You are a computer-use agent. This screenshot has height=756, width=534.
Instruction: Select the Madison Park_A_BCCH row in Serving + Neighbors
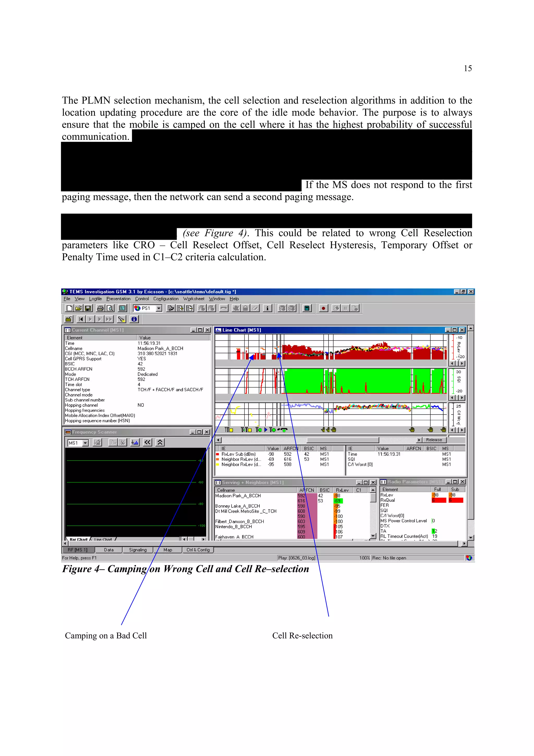[x=292, y=496]
